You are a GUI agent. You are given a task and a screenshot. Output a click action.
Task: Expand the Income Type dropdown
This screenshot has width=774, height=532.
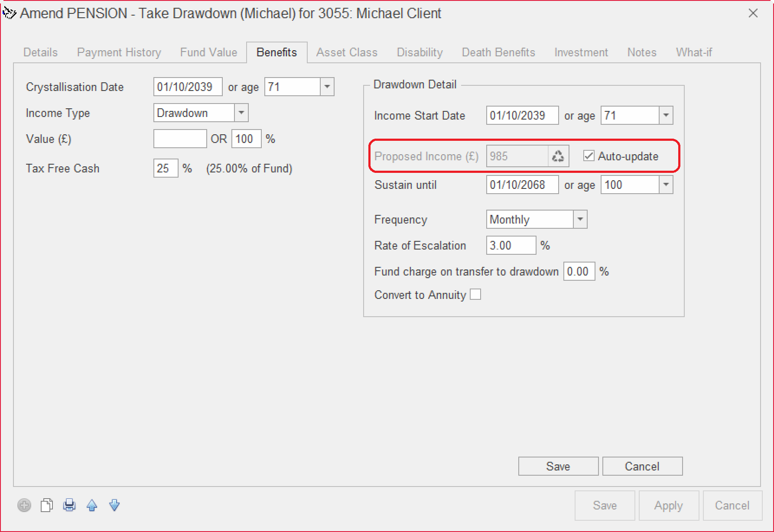tap(241, 113)
